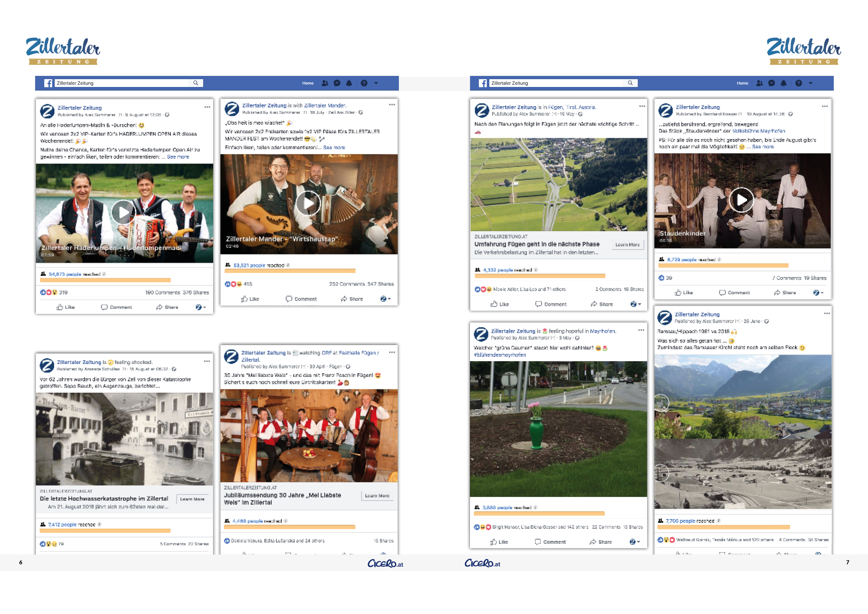This screenshot has width=868, height=614.
Task: Click reach bar under 54,873 people reached
Action: click(x=106, y=280)
